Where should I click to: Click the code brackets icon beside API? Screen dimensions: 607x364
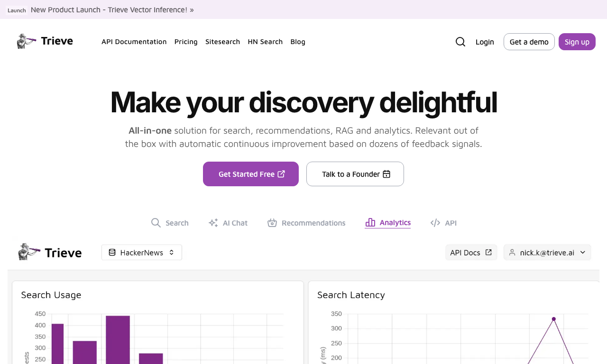click(x=435, y=223)
